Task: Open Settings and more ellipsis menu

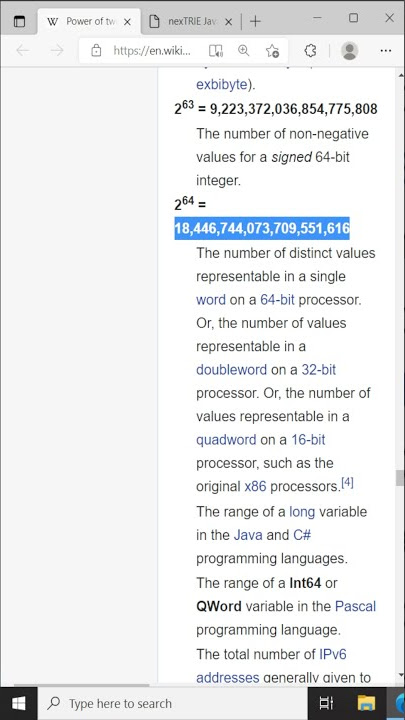Action: pyautogui.click(x=386, y=51)
